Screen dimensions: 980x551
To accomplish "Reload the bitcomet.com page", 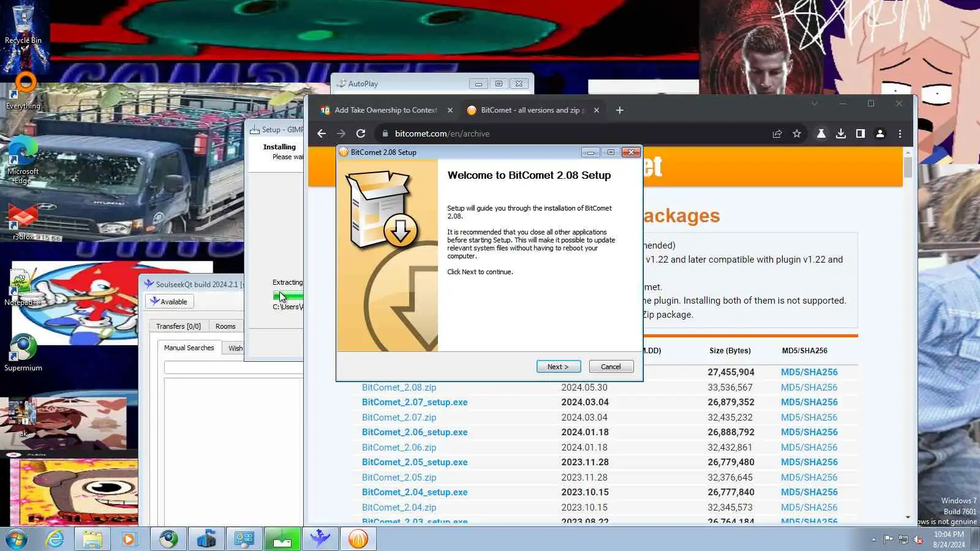I will tap(361, 133).
